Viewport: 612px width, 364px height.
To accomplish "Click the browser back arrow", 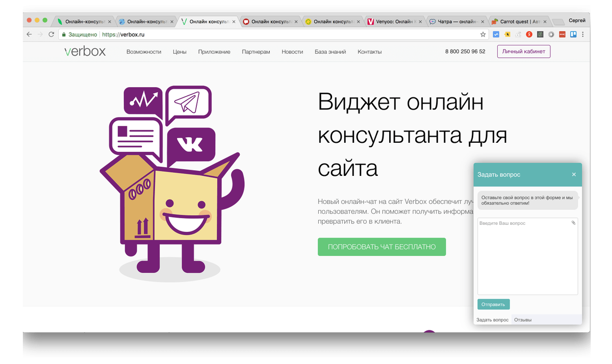I will tap(29, 34).
